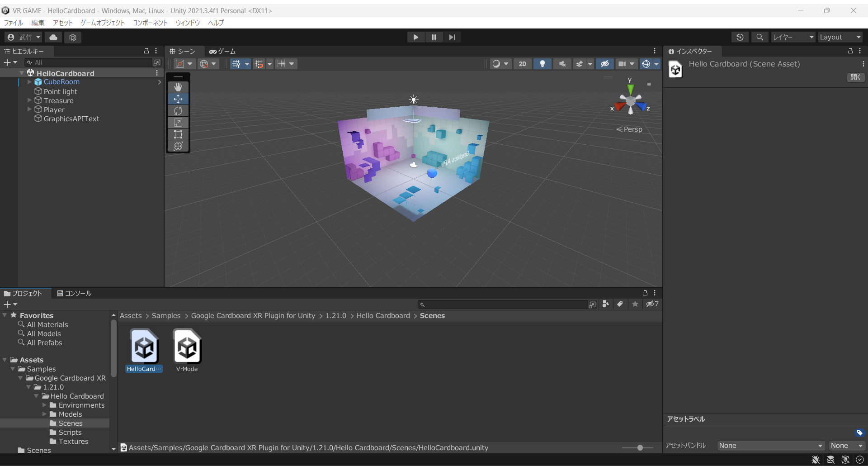Expand the Environments folder
This screenshot has height=466, width=868.
tap(44, 405)
